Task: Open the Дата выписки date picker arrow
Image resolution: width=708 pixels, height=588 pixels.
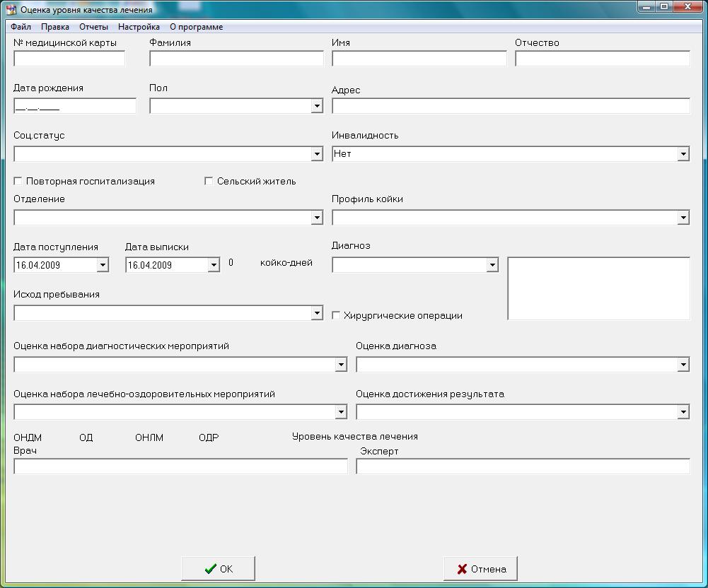Action: [x=214, y=265]
